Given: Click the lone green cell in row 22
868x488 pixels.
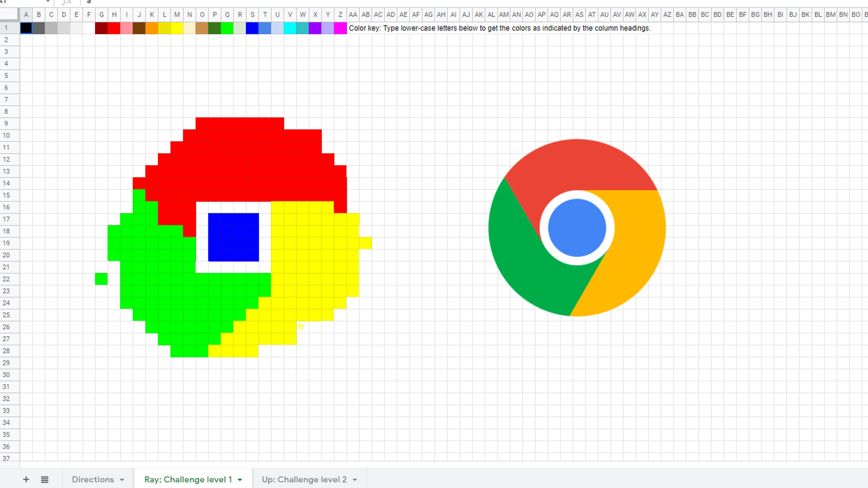Looking at the screenshot, I should (x=101, y=279).
